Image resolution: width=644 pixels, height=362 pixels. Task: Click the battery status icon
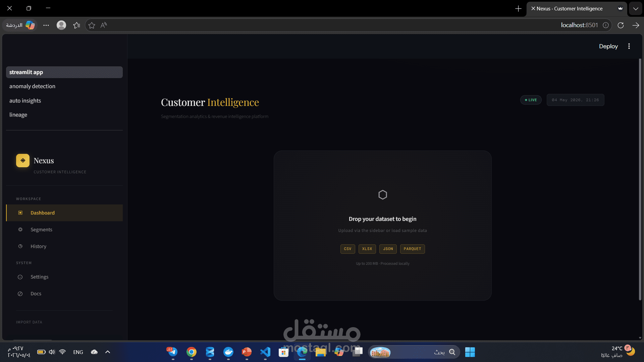[41, 352]
